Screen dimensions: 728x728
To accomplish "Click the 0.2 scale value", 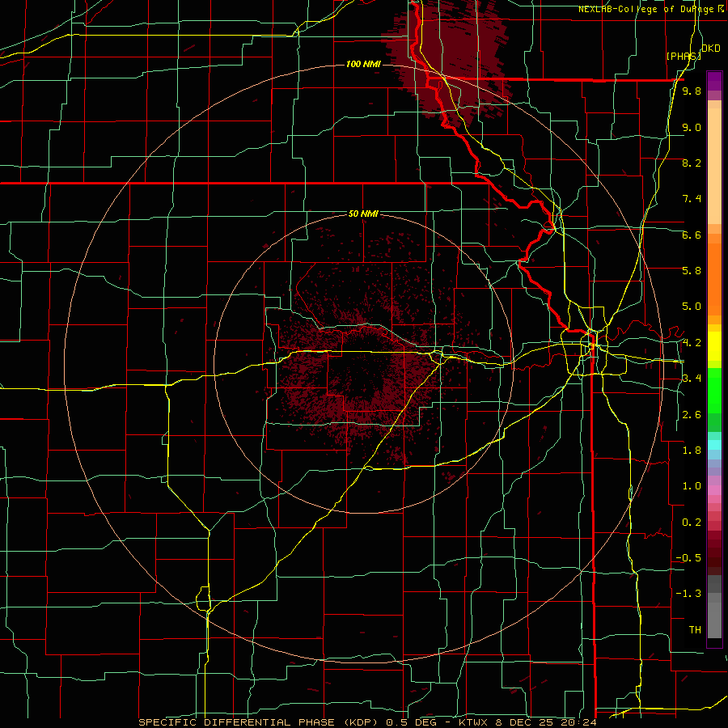I will coord(692,523).
